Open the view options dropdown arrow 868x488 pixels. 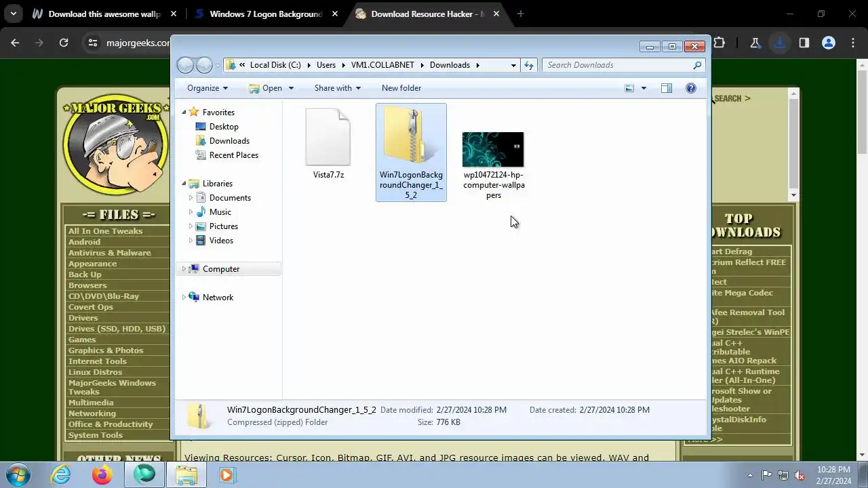click(644, 88)
